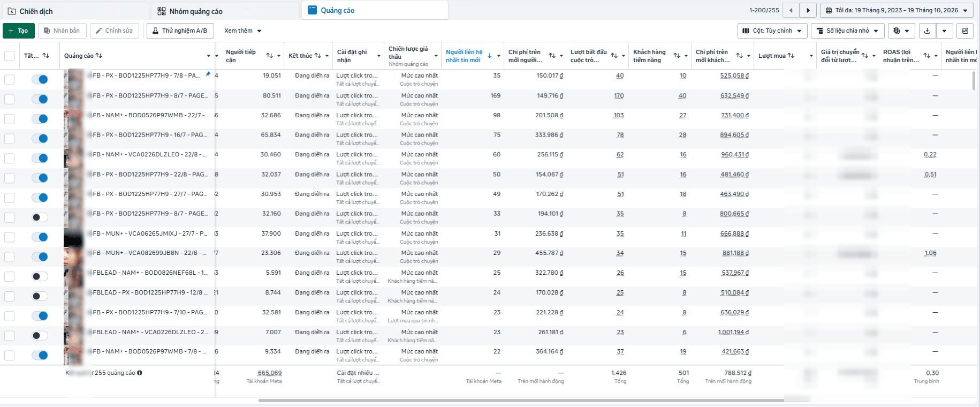This screenshot has height=407, width=980.
Task: Sort by 'Khách hàng tiềm năng' arrows
Action: 677,56
